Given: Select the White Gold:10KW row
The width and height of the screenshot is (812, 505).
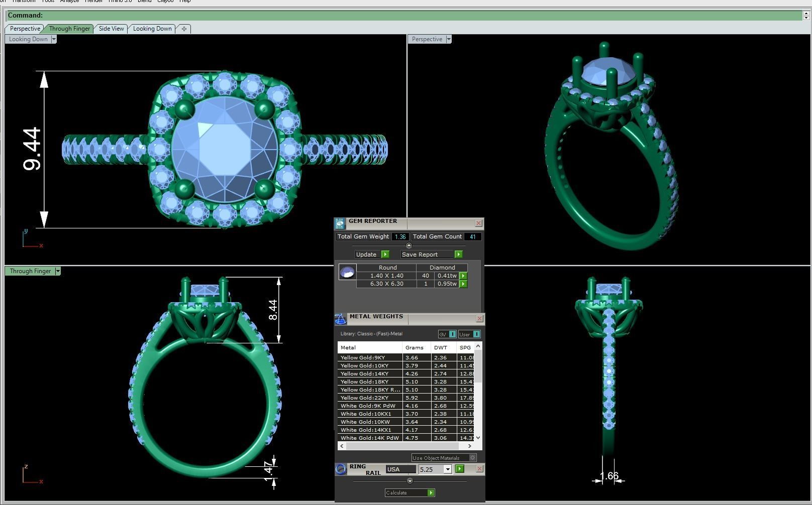Looking at the screenshot, I should (406, 422).
